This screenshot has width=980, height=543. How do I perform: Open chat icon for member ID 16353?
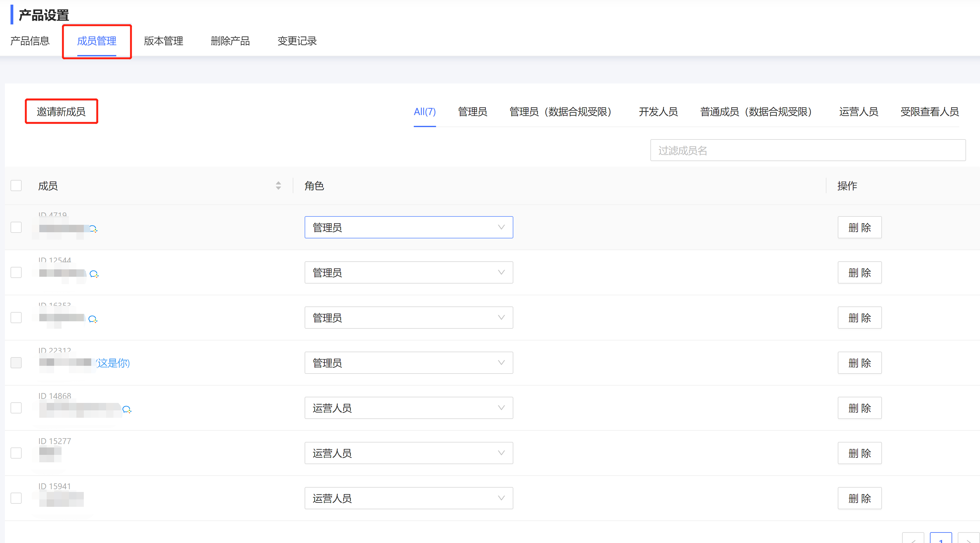93,319
